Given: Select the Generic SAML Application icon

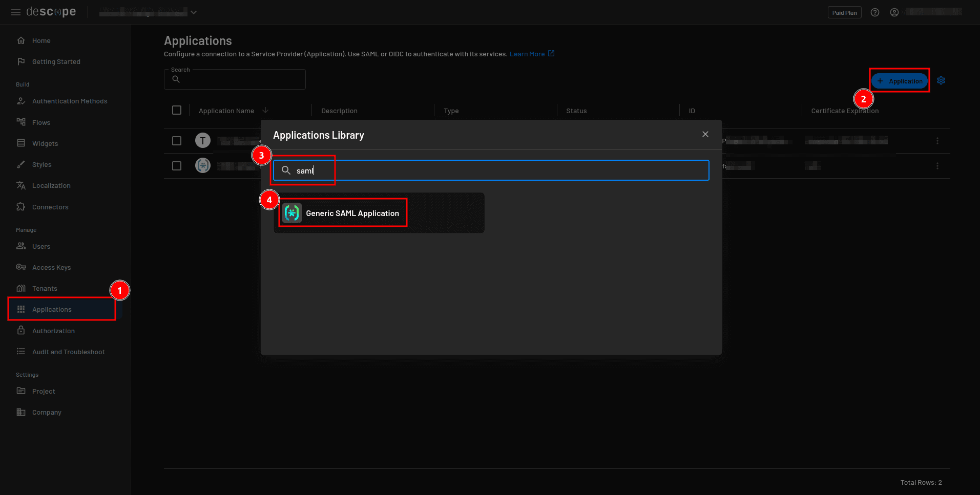Looking at the screenshot, I should coord(292,213).
